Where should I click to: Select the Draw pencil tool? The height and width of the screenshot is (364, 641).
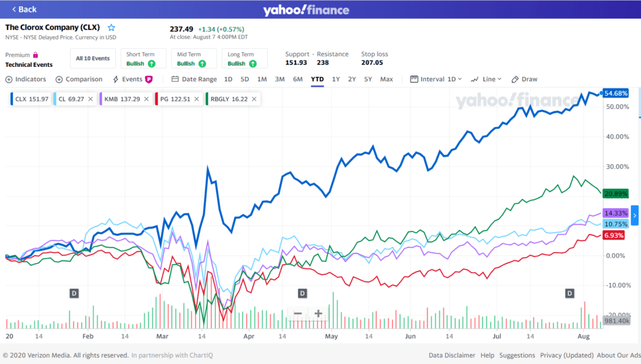coord(515,79)
